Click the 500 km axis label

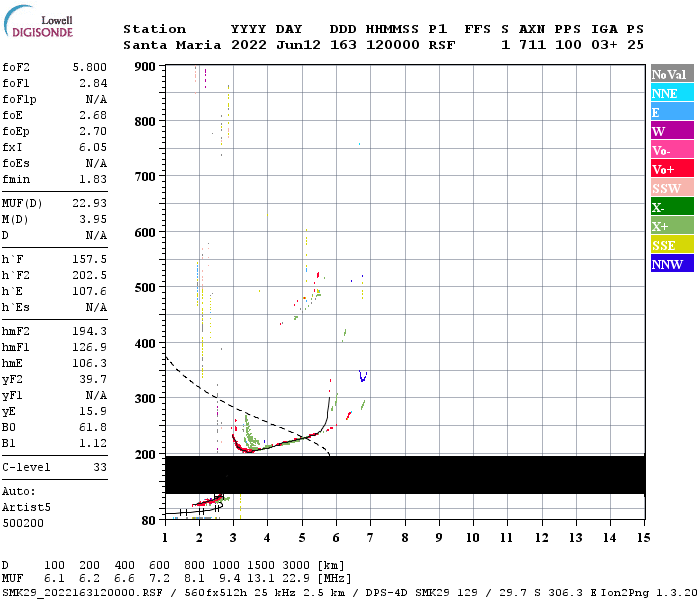click(x=145, y=288)
